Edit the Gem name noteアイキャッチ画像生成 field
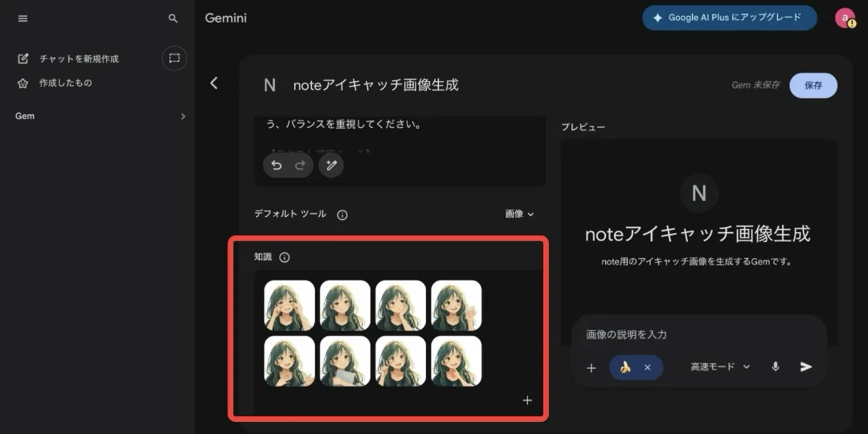This screenshot has height=434, width=868. click(x=376, y=85)
